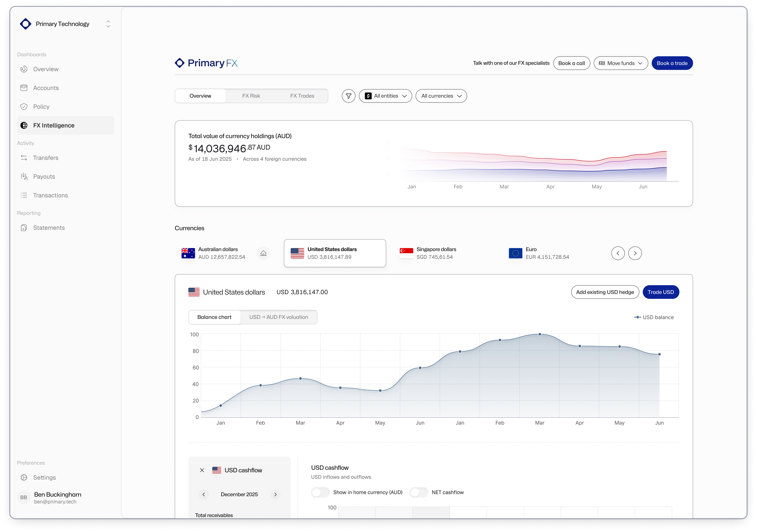
Task: Open Statements in the Reporting section
Action: tap(49, 228)
